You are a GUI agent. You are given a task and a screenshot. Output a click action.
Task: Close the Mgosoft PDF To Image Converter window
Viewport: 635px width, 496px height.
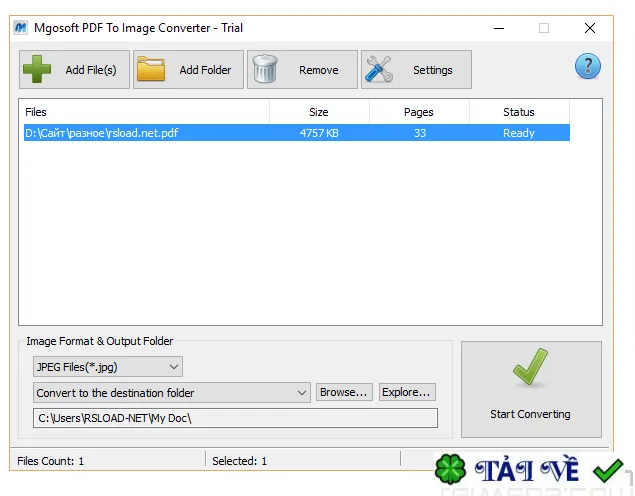pyautogui.click(x=590, y=28)
